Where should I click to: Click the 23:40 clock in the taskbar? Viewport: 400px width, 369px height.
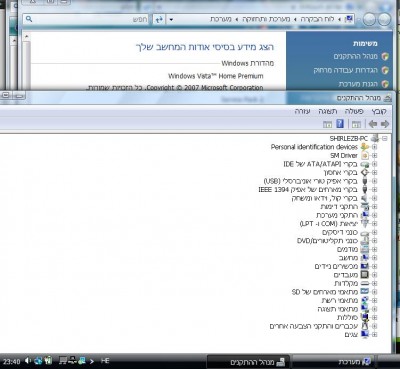[x=12, y=361]
